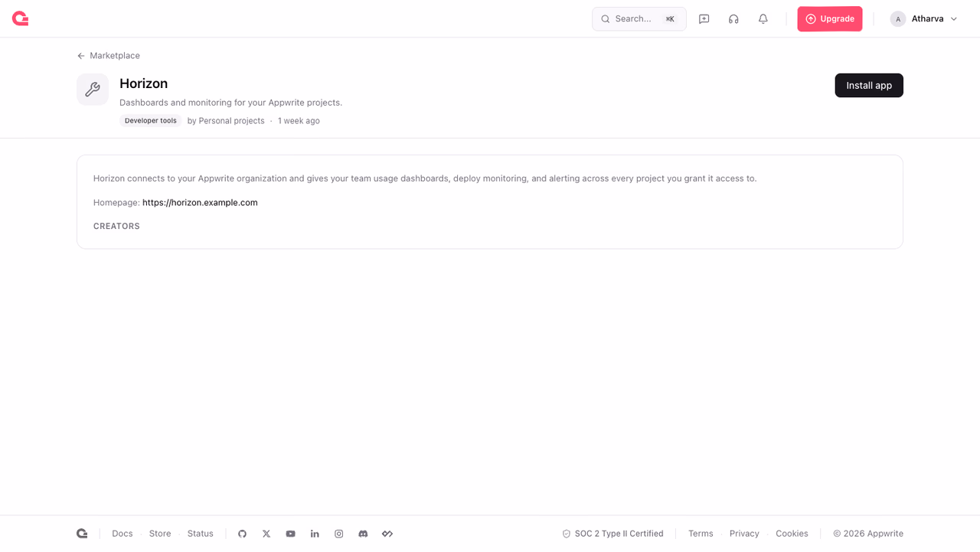
Task: Open the YouTube icon in footer
Action: coord(291,534)
